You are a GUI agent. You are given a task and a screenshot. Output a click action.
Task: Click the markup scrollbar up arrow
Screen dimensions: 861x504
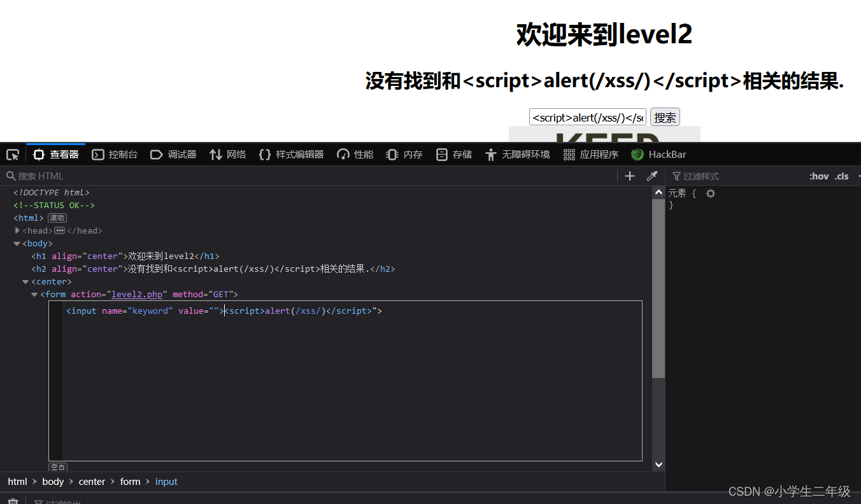point(658,192)
